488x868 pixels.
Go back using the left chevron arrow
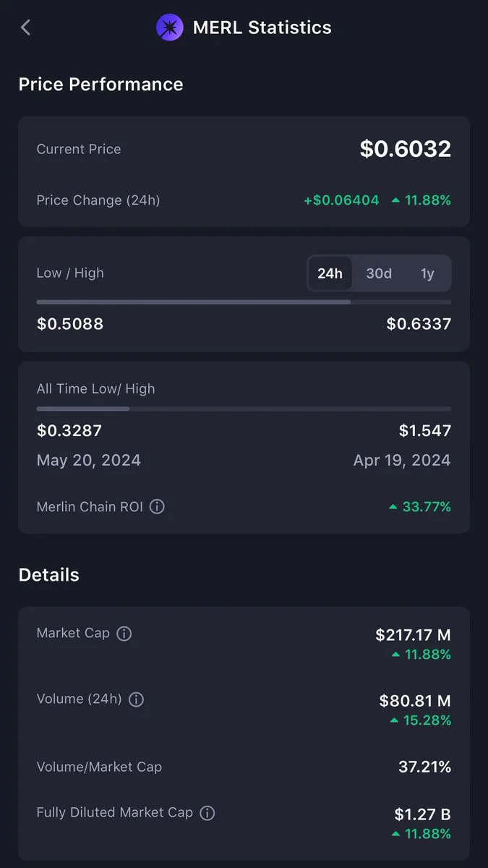[25, 27]
